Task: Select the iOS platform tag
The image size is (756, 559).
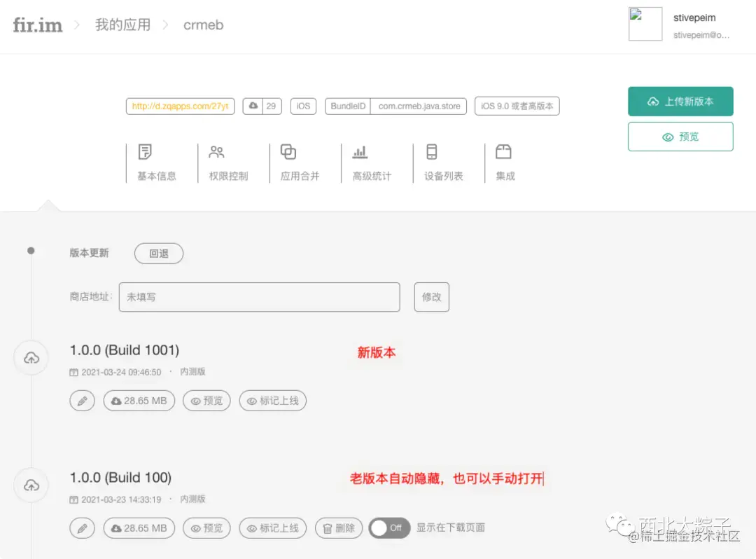Action: pos(303,106)
